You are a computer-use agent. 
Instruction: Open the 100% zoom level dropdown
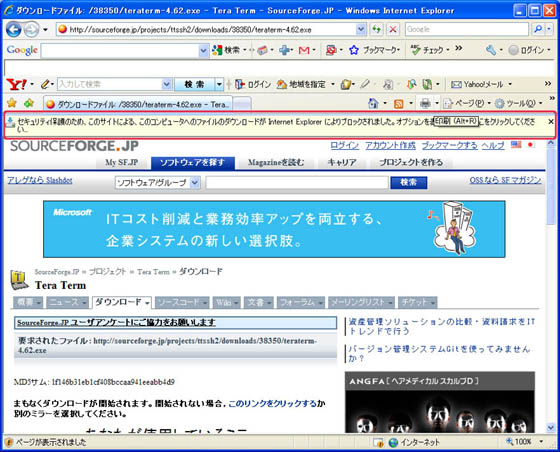(x=541, y=442)
